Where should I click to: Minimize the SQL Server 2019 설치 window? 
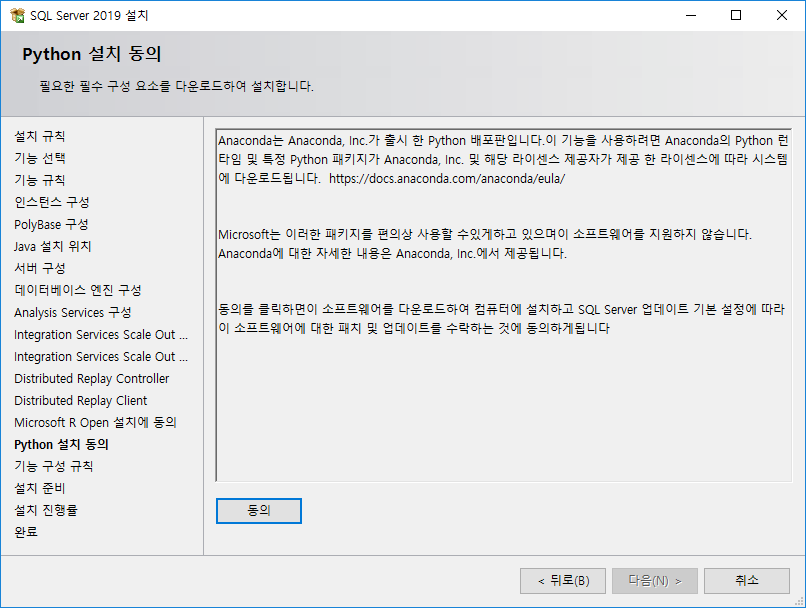click(x=691, y=15)
